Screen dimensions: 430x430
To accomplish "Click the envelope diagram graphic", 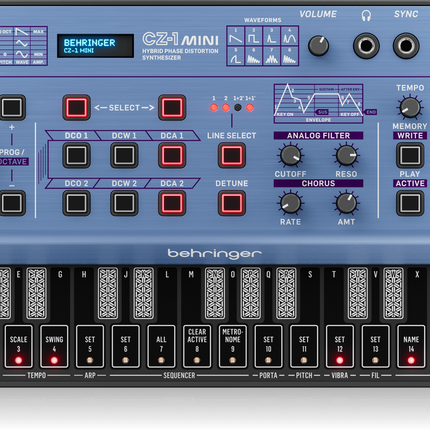I will coord(318,103).
